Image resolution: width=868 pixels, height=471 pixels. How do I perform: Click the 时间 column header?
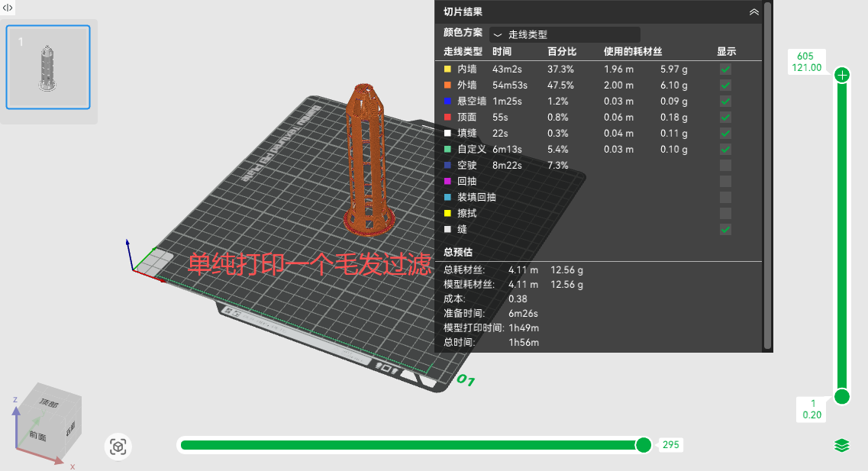point(502,51)
